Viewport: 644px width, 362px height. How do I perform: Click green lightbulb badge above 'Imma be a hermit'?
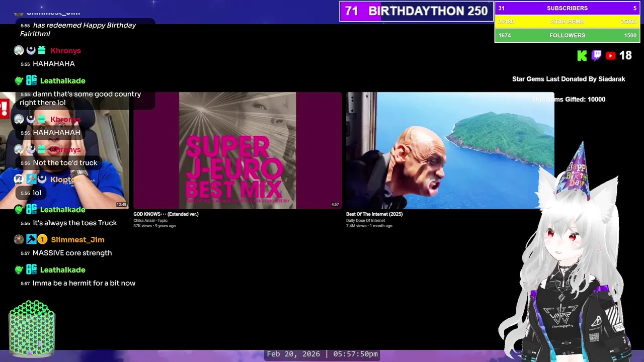pyautogui.click(x=19, y=270)
